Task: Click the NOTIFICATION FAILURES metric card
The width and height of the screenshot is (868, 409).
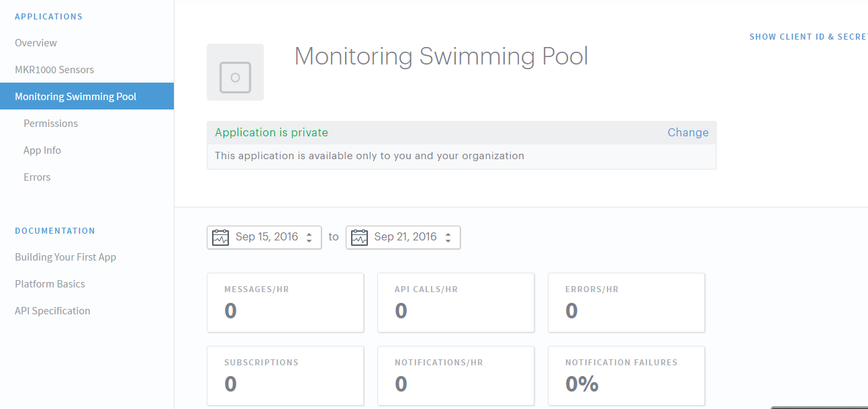Action: point(626,375)
